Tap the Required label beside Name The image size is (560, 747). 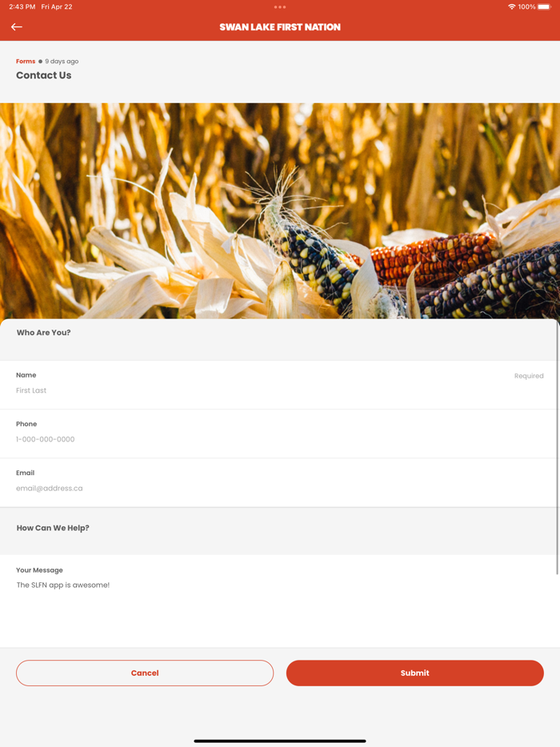(x=529, y=376)
